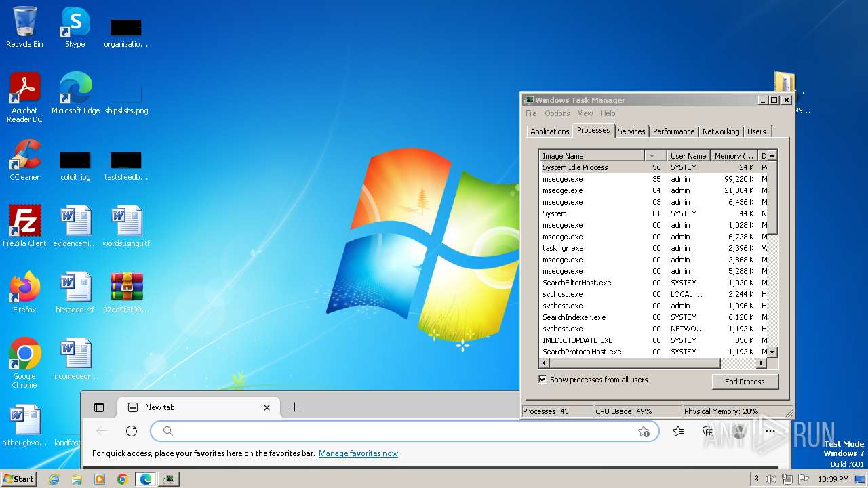Open Edge Settings and more menu
This screenshot has height=488, width=868.
point(770,431)
